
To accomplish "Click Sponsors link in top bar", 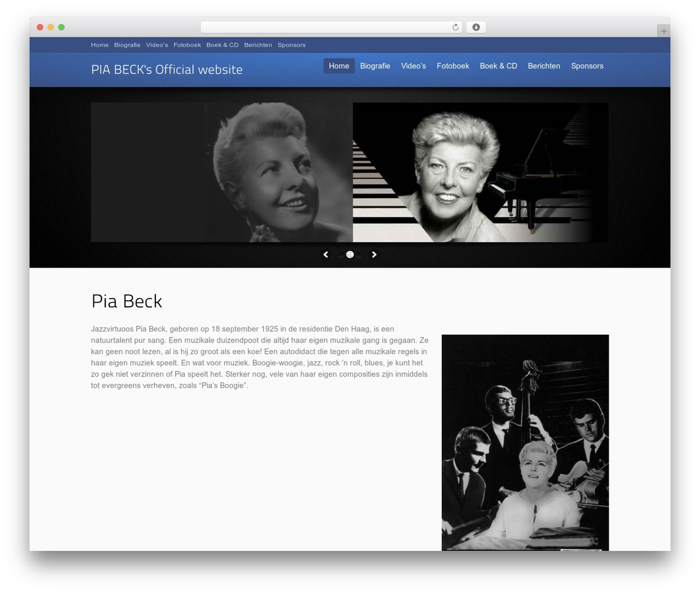I will 291,45.
